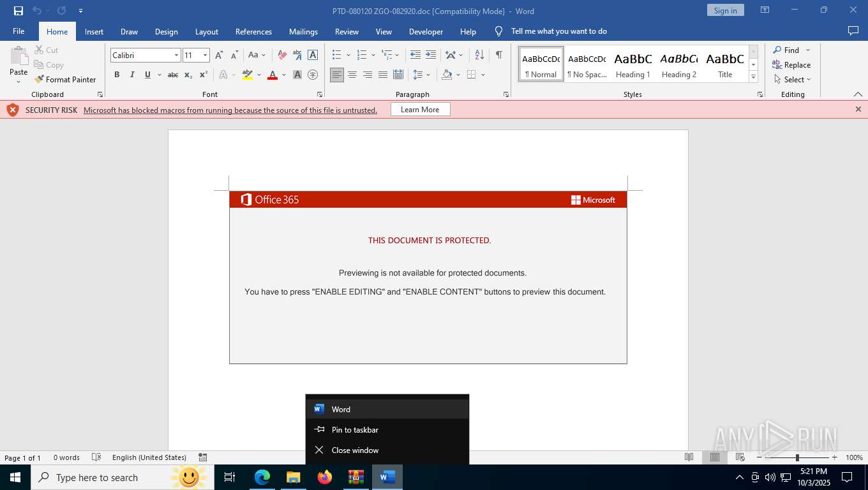
Task: Click the Strikethrough button
Action: (173, 75)
